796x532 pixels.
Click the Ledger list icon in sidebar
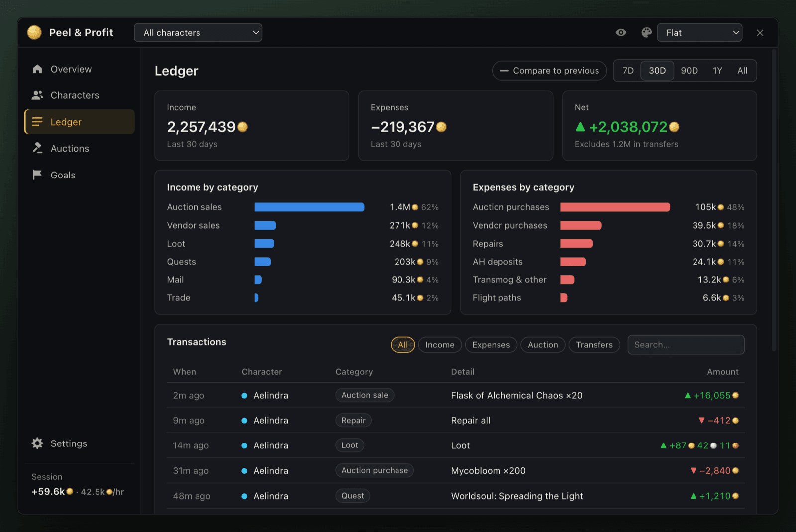(x=37, y=122)
